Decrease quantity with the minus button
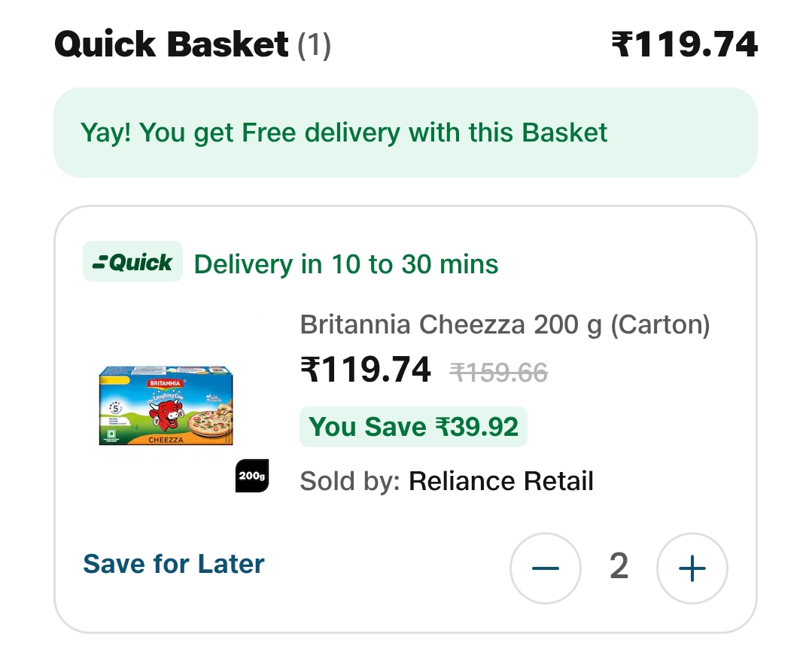Screen dimensions: 812x664 546,568
